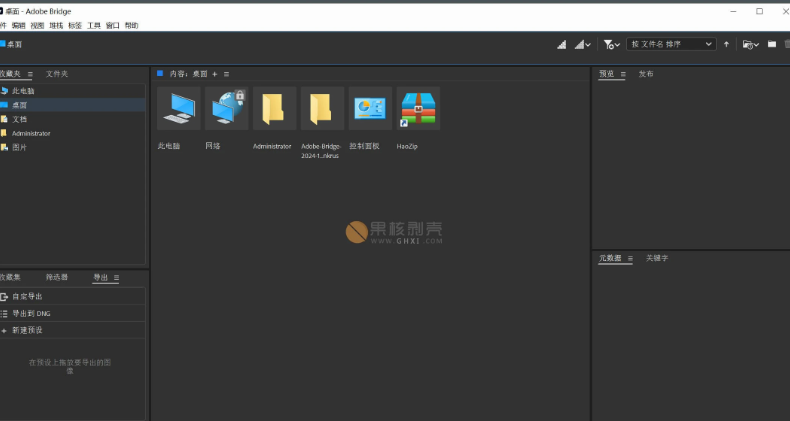Screen dimensions: 790x421
Task: Open the 按文件名排序 sort dropdown
Action: pos(671,44)
